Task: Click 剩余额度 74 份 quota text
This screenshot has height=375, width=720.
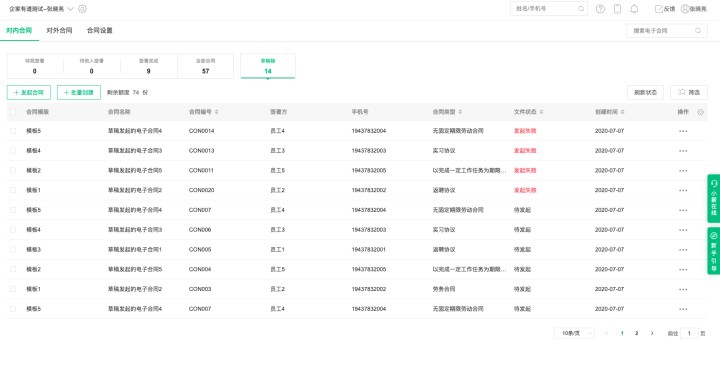Action: coord(128,92)
